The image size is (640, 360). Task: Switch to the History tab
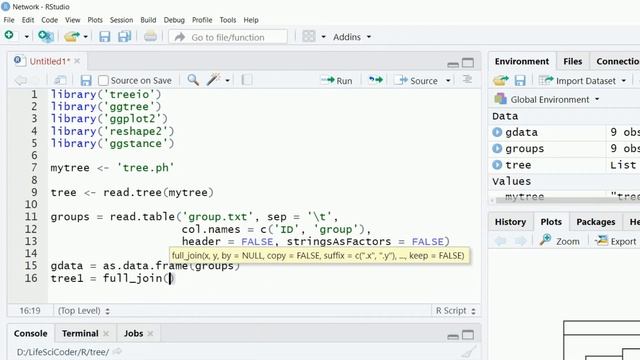[x=510, y=222]
